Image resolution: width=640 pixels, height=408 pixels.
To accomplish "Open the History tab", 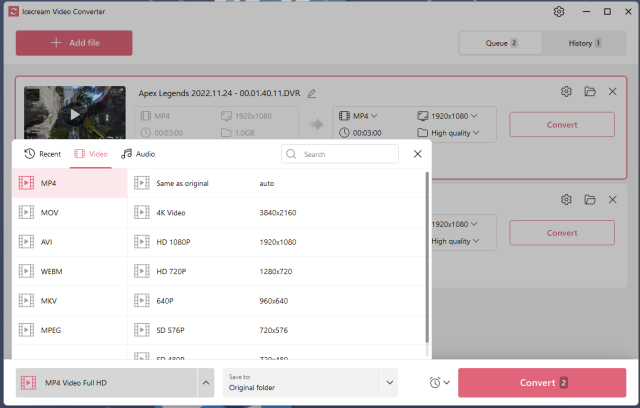I will pos(584,43).
